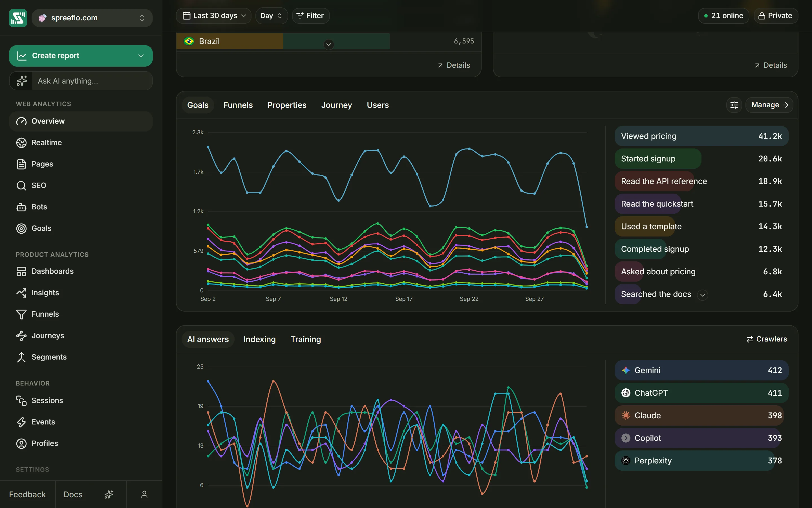The image size is (812, 508).
Task: Open the Bots section
Action: pyautogui.click(x=81, y=207)
